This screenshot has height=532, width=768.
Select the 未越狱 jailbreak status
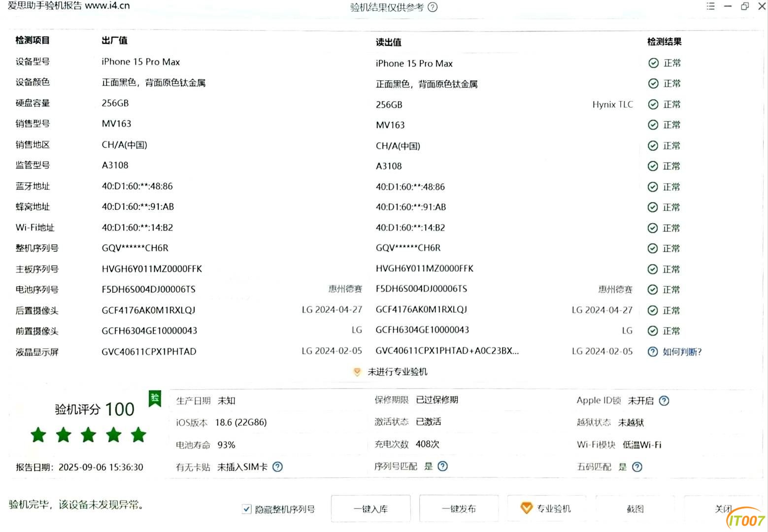pyautogui.click(x=631, y=423)
